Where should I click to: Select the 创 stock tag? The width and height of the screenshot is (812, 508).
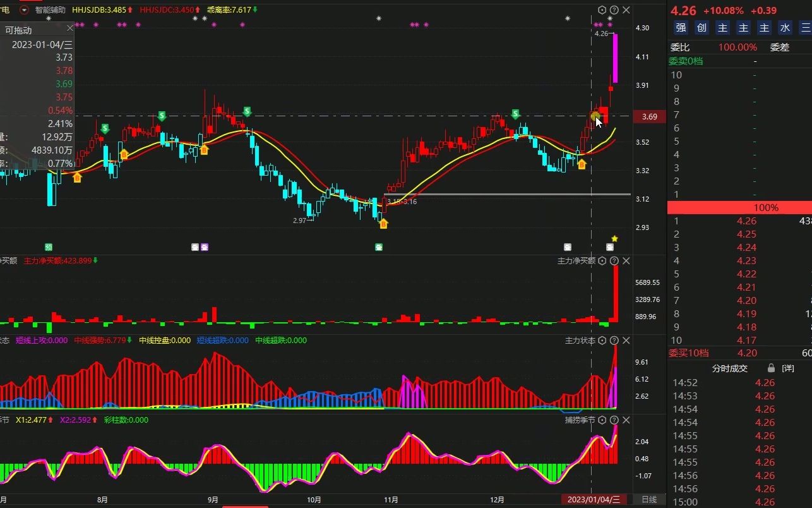pos(702,27)
